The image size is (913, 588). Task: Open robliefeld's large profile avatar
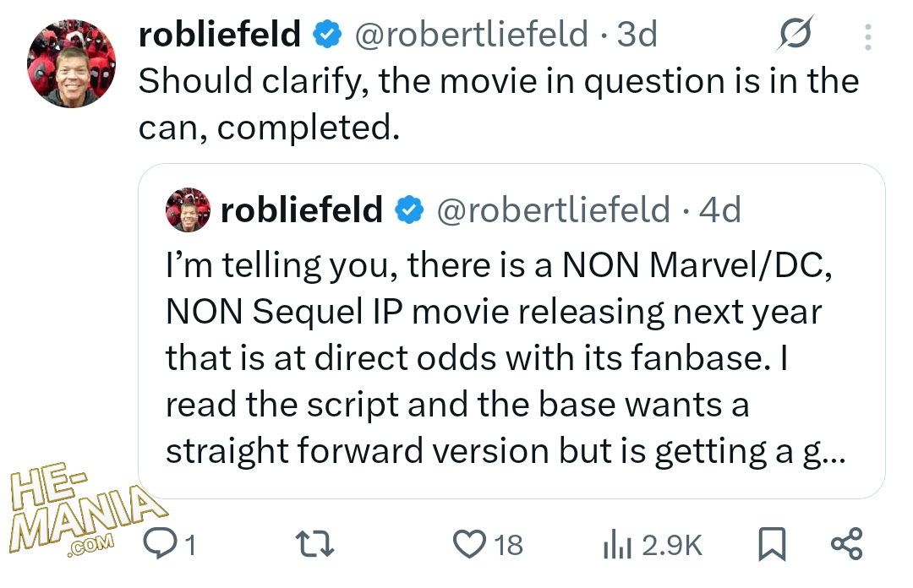tap(72, 66)
